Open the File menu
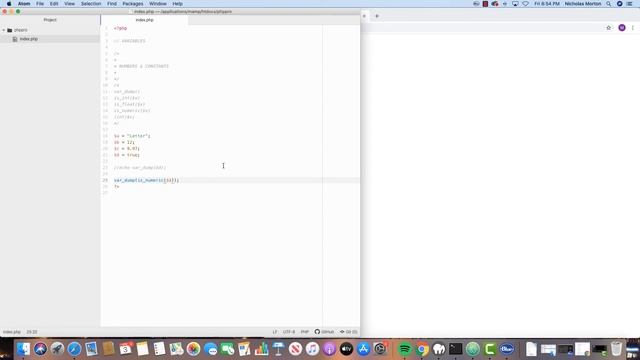 pos(40,4)
